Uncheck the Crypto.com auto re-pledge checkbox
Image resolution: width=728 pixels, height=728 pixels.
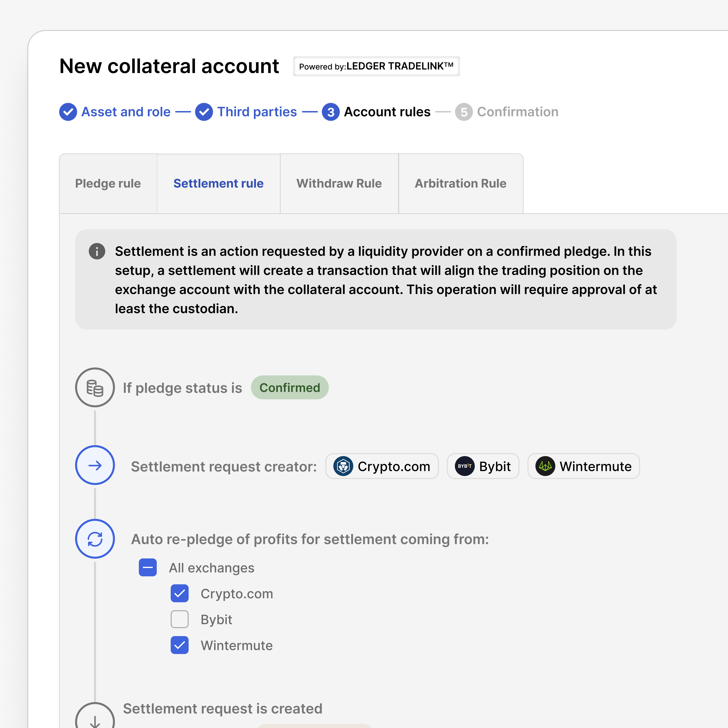180,594
